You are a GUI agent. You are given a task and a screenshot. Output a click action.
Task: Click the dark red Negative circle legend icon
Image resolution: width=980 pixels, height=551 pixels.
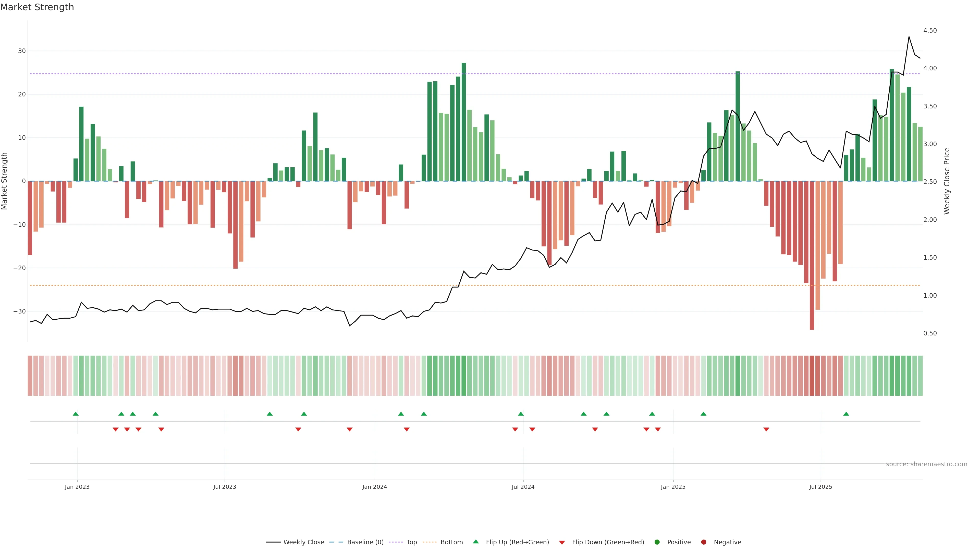703,542
